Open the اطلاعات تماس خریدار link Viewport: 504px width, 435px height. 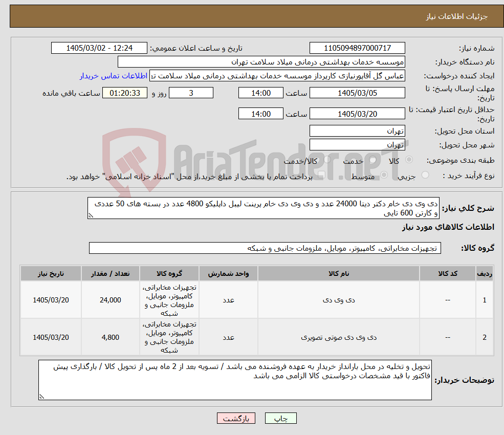(114, 76)
